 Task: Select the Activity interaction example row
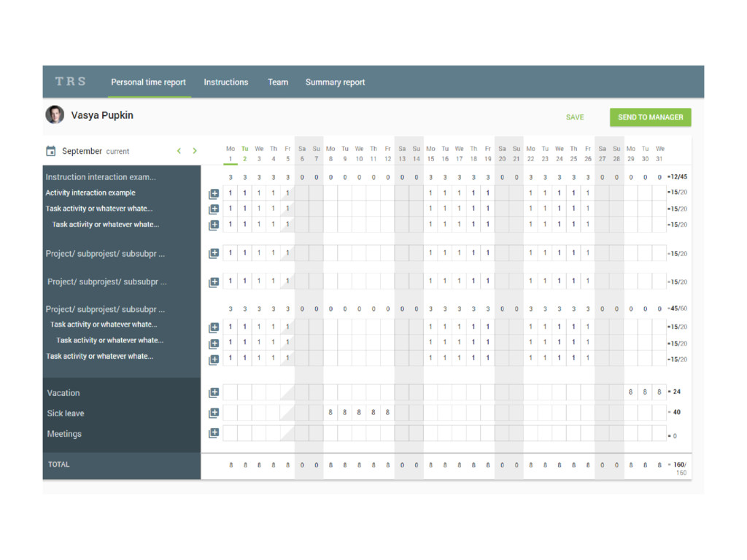(x=90, y=192)
